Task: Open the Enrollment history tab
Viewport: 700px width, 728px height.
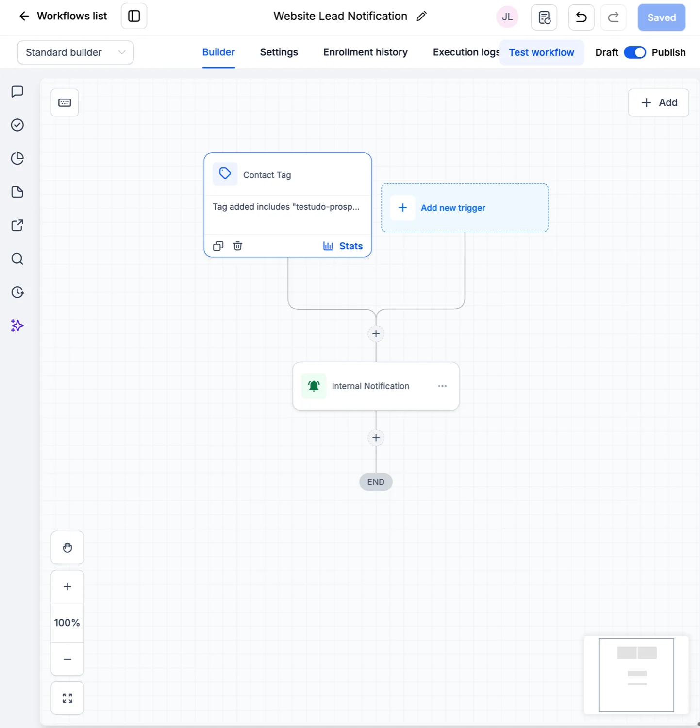Action: [365, 52]
